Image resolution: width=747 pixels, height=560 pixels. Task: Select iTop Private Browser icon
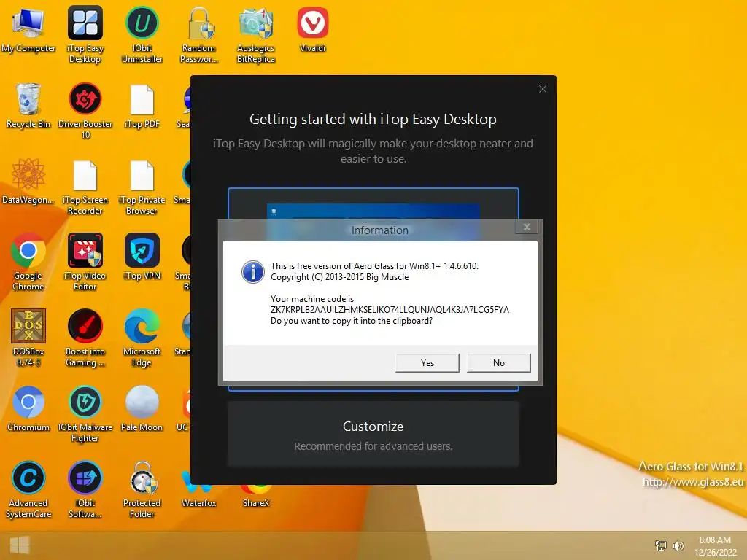142,187
